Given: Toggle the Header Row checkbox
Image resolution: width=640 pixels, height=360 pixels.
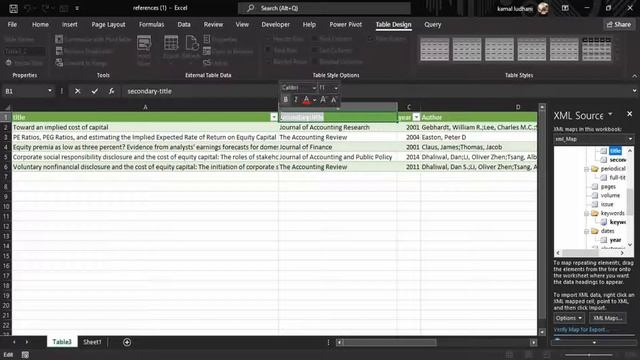Looking at the screenshot, I should [x=268, y=39].
